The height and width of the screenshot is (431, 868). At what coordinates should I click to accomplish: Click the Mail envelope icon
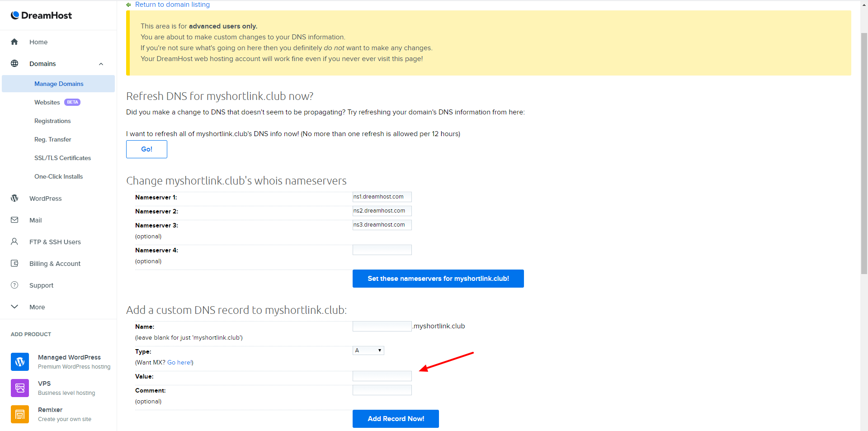pos(14,220)
